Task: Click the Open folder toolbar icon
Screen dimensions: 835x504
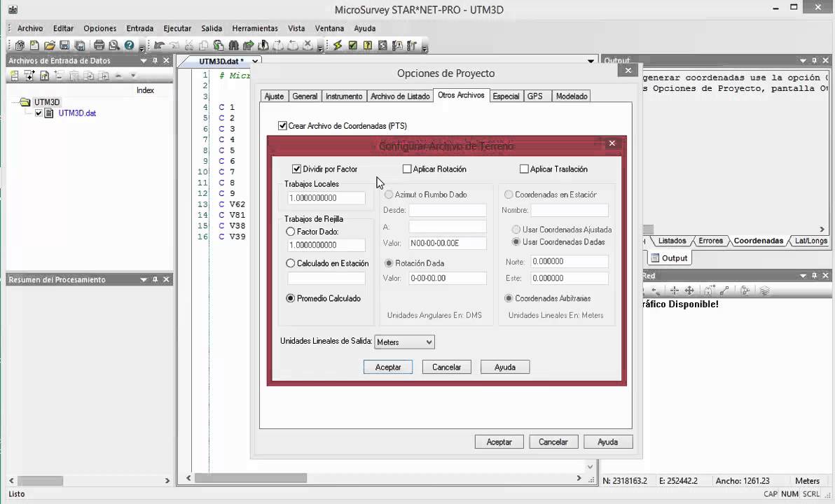Action: [x=50, y=45]
